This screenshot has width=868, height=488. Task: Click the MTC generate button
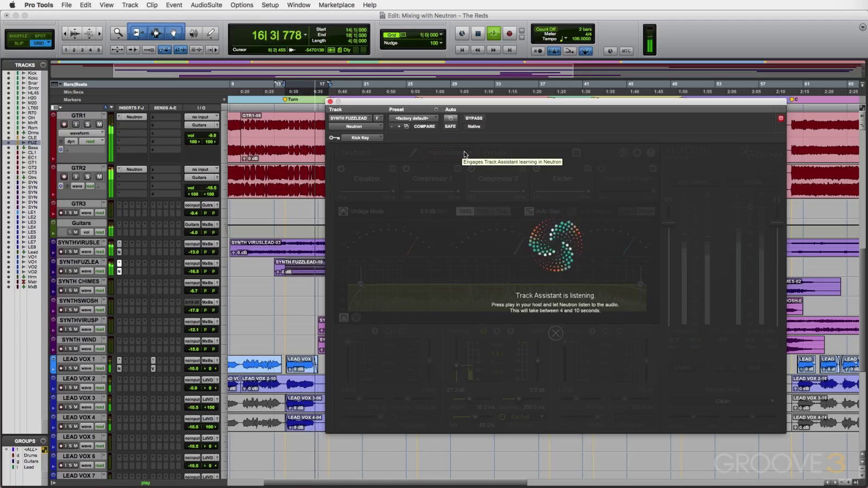[626, 51]
